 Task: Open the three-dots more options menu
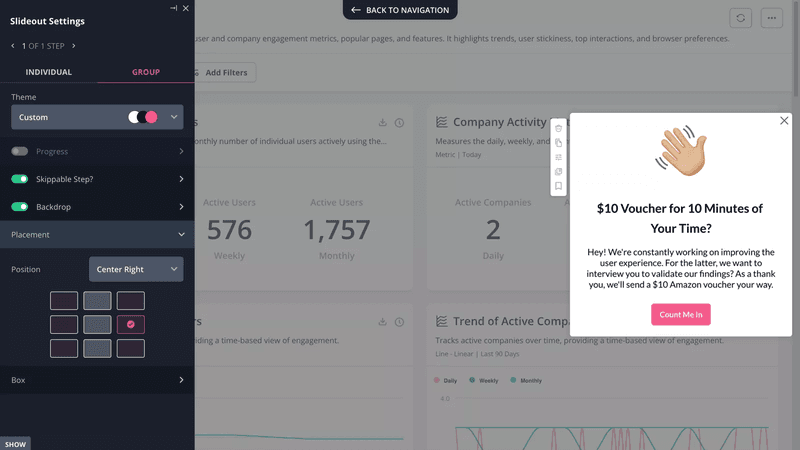[771, 18]
